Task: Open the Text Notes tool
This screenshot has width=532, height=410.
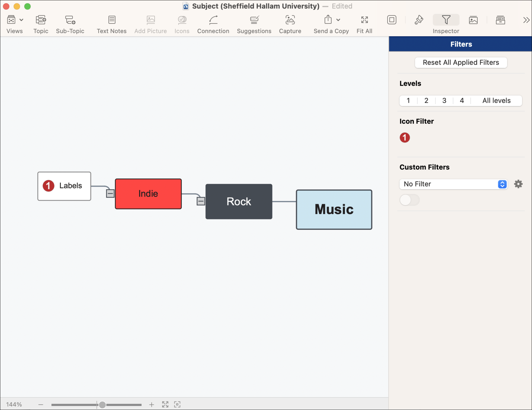Action: 112,23
